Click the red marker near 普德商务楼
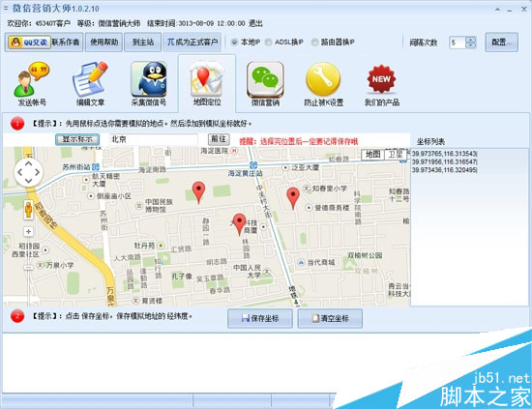This screenshot has width=532, height=409. click(293, 198)
